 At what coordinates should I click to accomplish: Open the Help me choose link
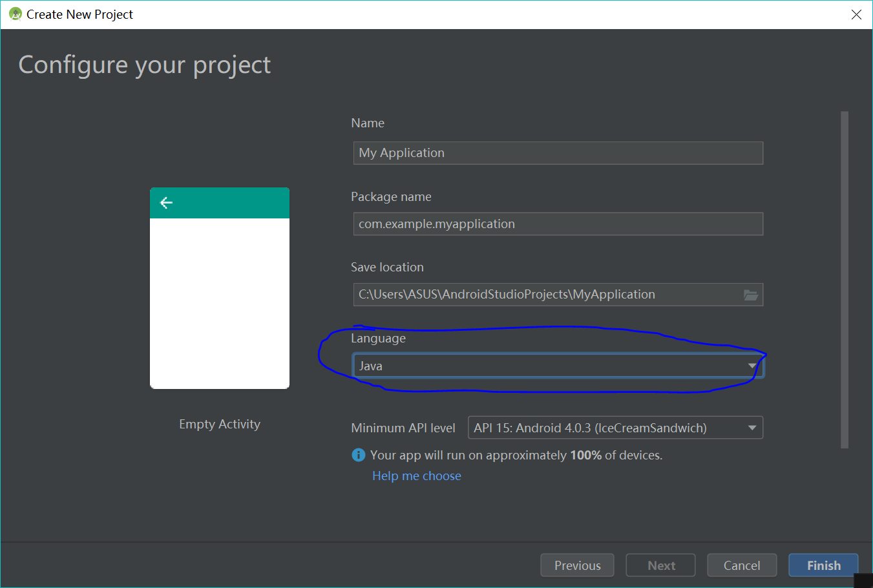click(417, 476)
